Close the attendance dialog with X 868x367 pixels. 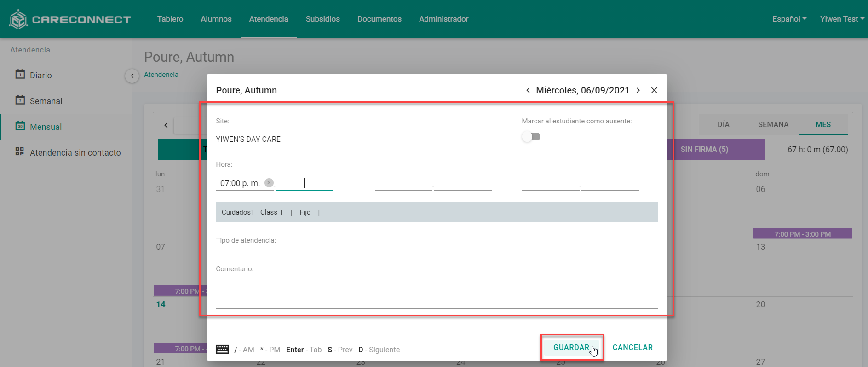point(654,90)
